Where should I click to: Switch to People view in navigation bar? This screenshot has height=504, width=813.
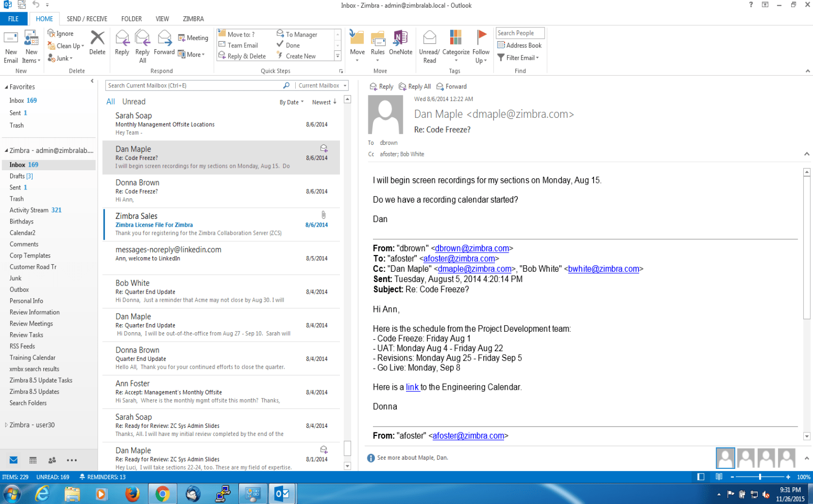pos(52,460)
